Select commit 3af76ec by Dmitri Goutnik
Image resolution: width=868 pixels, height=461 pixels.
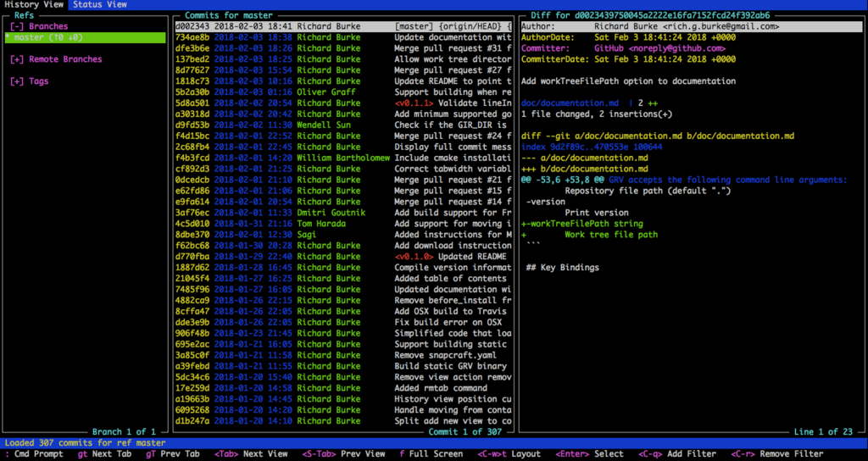[344, 213]
